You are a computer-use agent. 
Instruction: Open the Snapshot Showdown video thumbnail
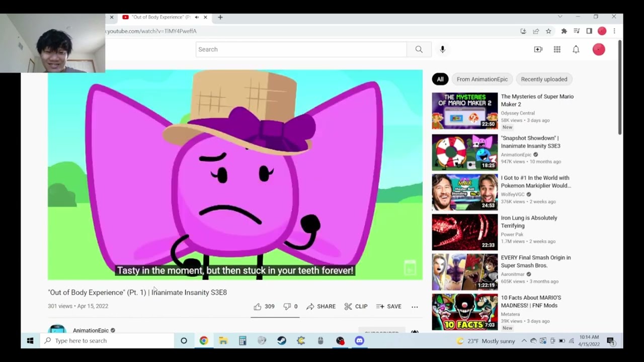464,152
